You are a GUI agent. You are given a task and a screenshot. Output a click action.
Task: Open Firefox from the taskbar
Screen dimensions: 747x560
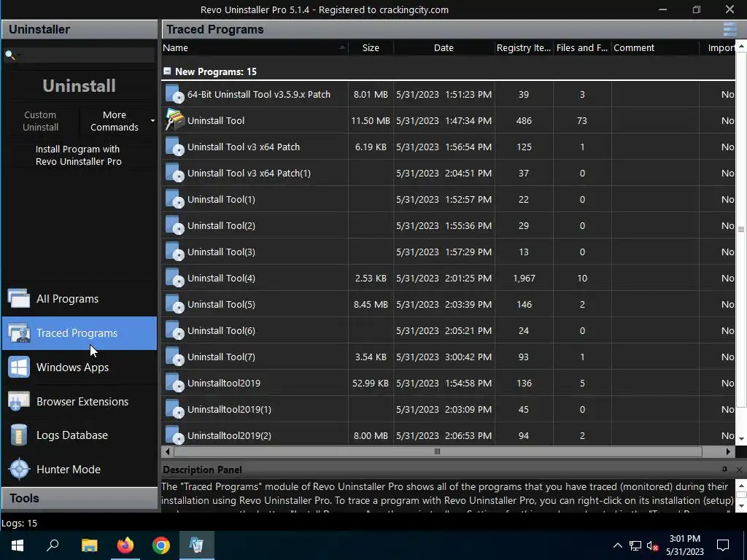coord(125,545)
